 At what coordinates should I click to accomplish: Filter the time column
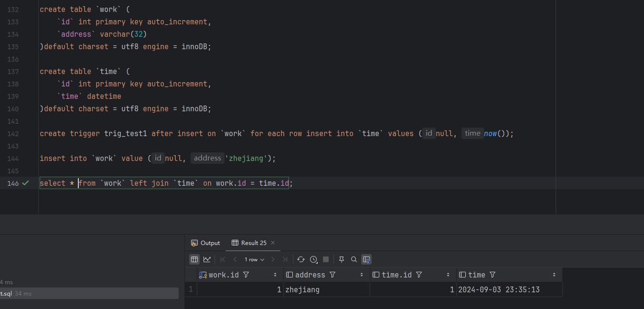(493, 275)
